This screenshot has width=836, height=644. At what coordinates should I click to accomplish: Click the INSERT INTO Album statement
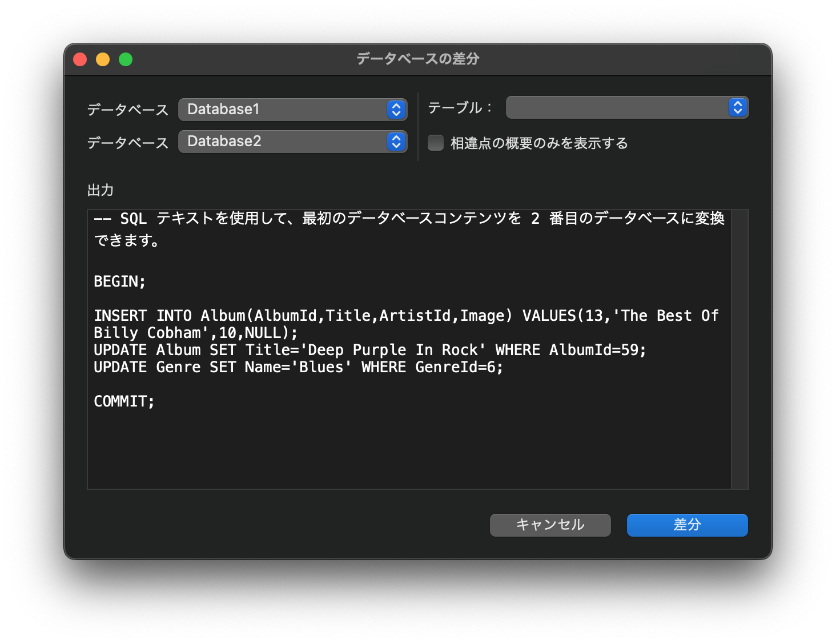(406, 324)
